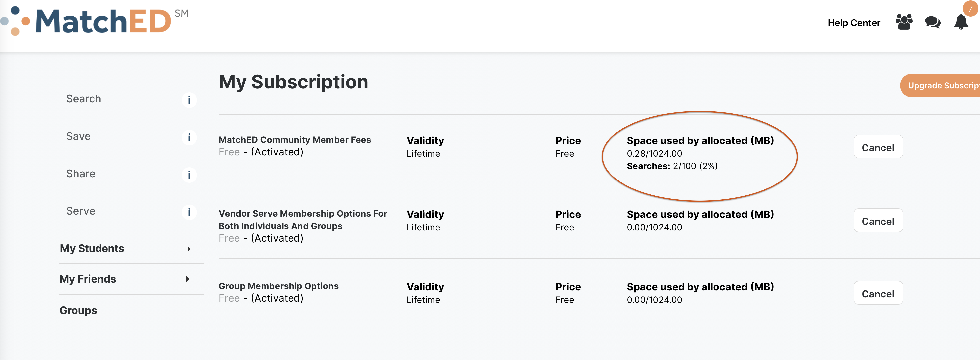
Task: Click the notification count badge showing 7
Action: click(970, 9)
